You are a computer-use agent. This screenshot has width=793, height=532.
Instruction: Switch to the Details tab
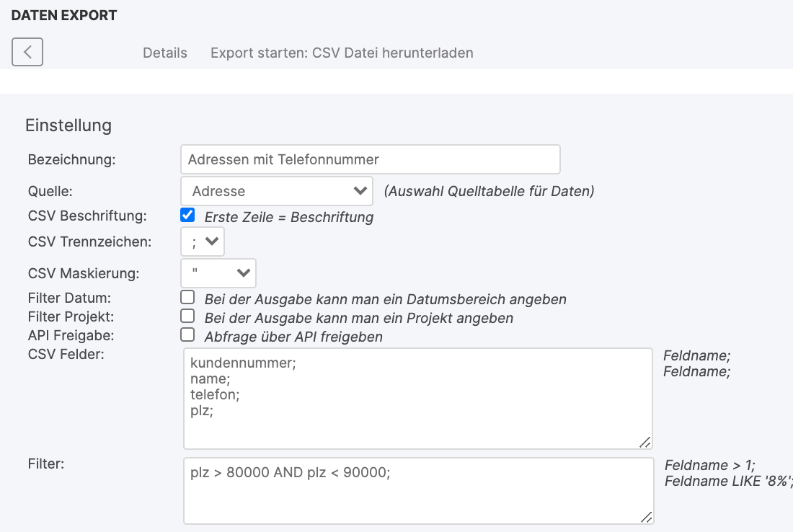[165, 53]
